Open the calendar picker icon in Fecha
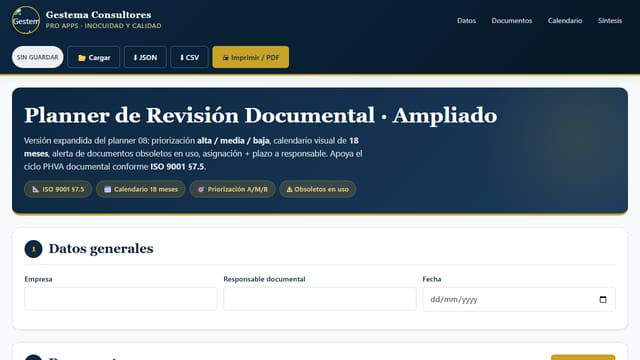640x360 pixels. 603,300
